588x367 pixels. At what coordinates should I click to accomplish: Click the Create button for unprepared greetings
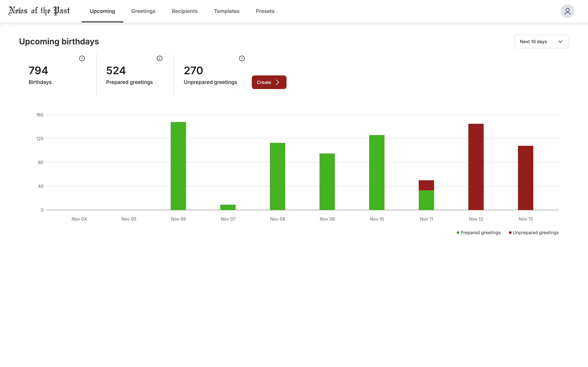pos(269,82)
